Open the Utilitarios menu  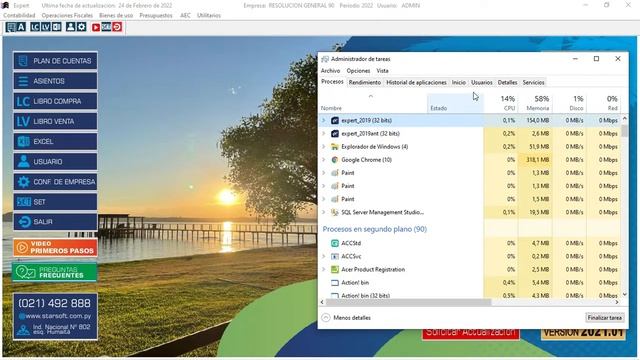pos(209,15)
